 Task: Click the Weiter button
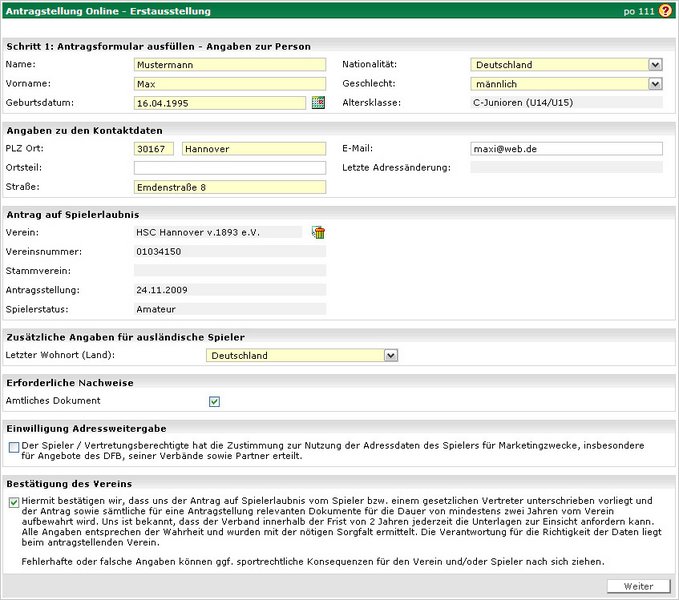tap(638, 586)
